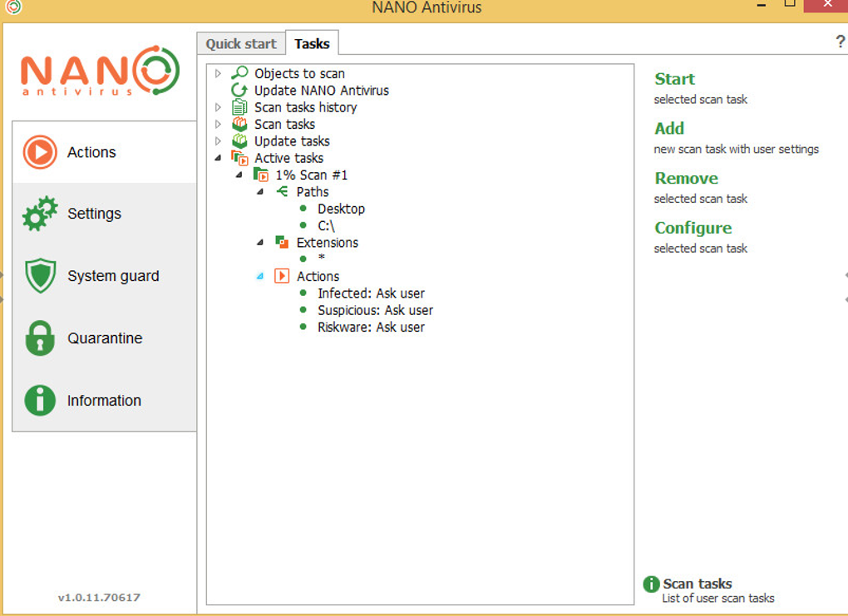Click the box icon beside Scan tasks
The height and width of the screenshot is (616, 848).
pyautogui.click(x=239, y=125)
